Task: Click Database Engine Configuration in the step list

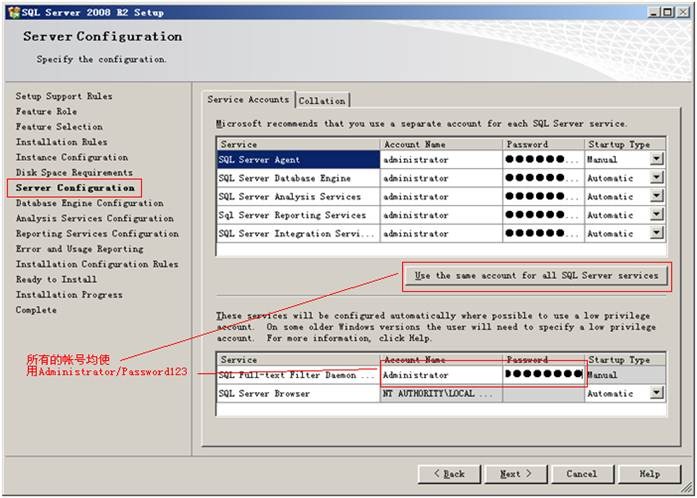Action: (90, 203)
